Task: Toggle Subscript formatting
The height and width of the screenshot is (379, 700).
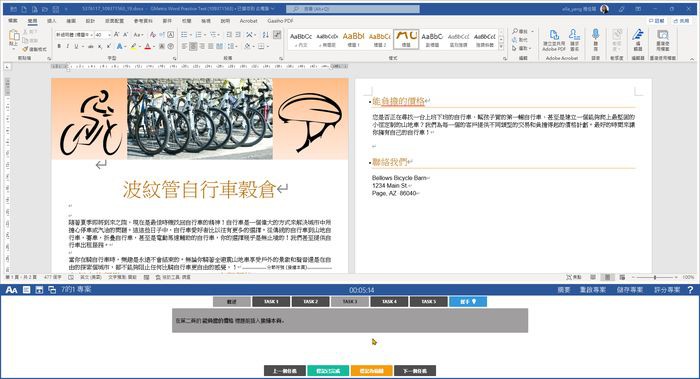Action: tap(100, 46)
